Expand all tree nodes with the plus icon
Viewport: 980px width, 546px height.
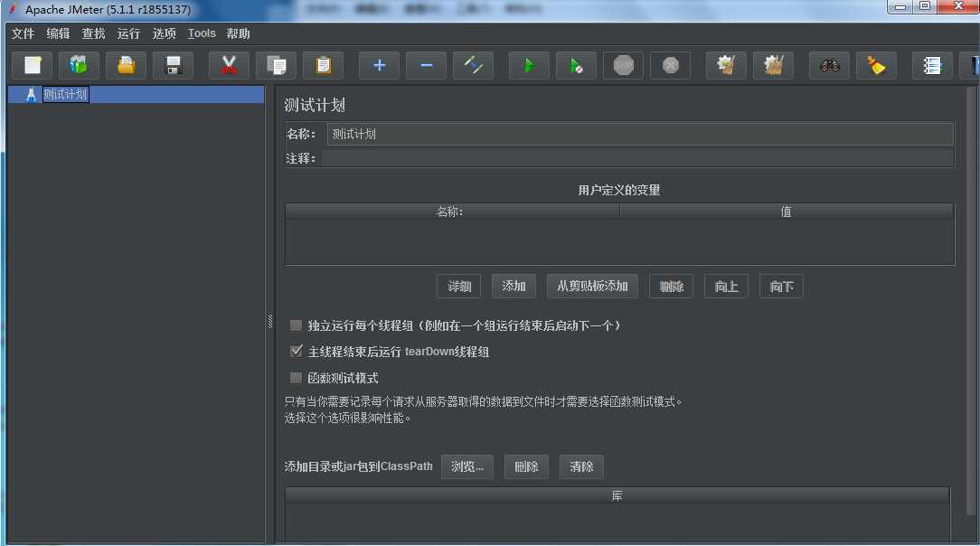380,65
